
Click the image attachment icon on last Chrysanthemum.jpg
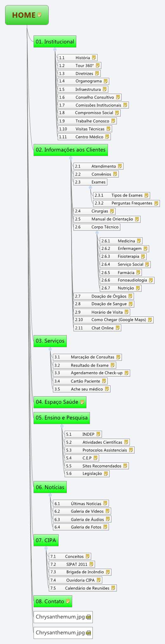click(88, 633)
